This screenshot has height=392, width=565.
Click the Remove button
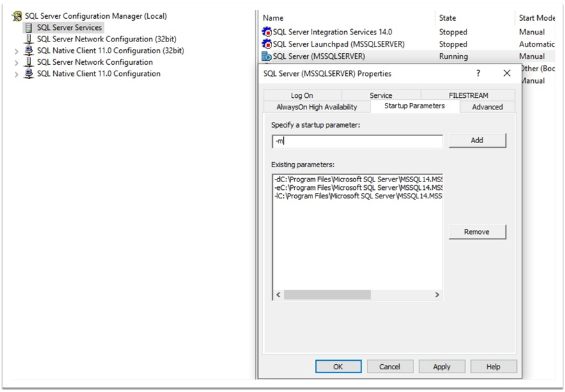(478, 231)
